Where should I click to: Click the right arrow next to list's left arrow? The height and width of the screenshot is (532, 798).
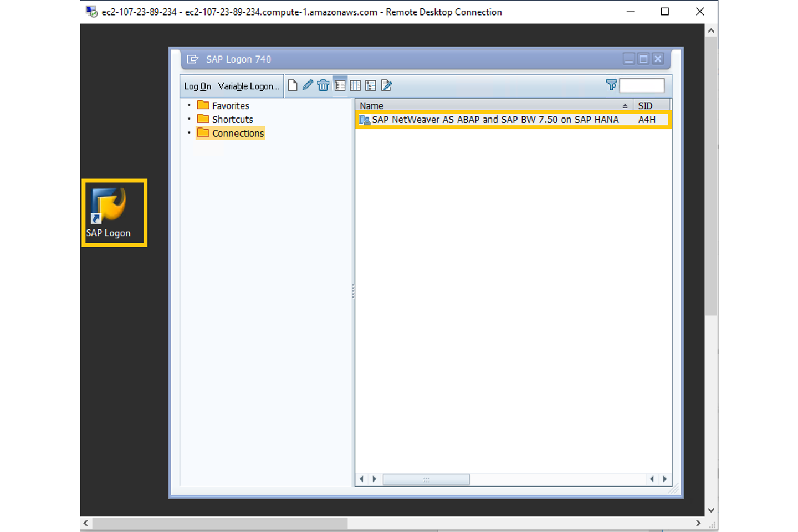(x=375, y=479)
